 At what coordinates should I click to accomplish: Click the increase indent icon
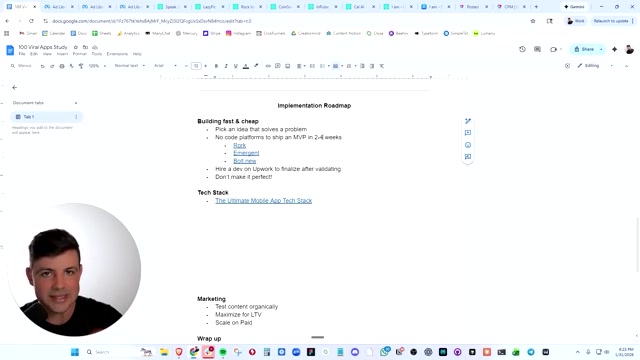click(x=372, y=66)
